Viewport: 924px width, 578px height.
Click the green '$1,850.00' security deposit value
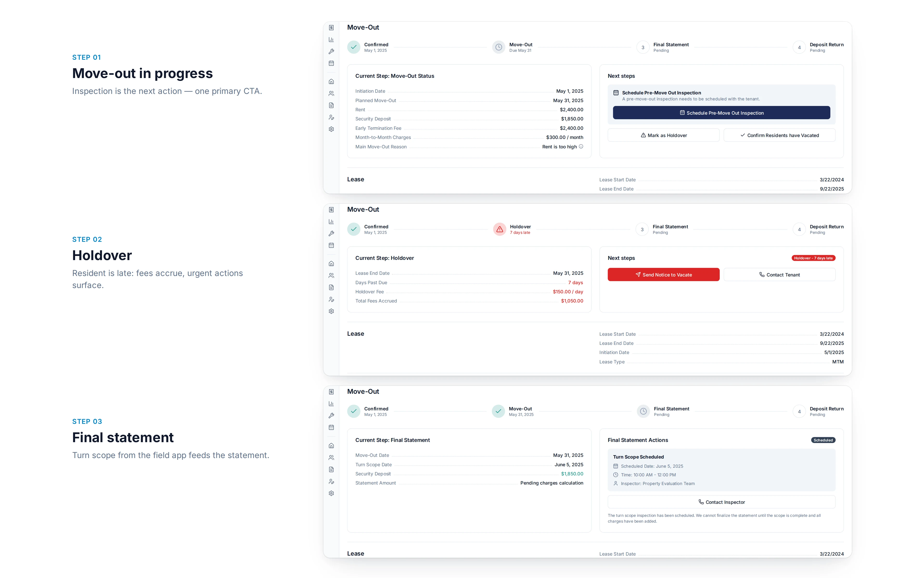tap(572, 474)
